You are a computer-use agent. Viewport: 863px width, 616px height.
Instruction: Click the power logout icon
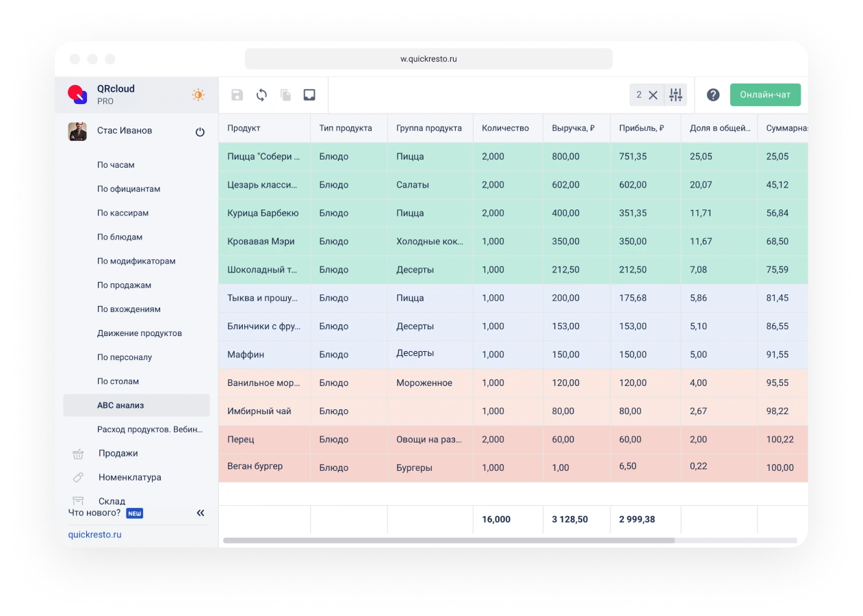click(200, 132)
